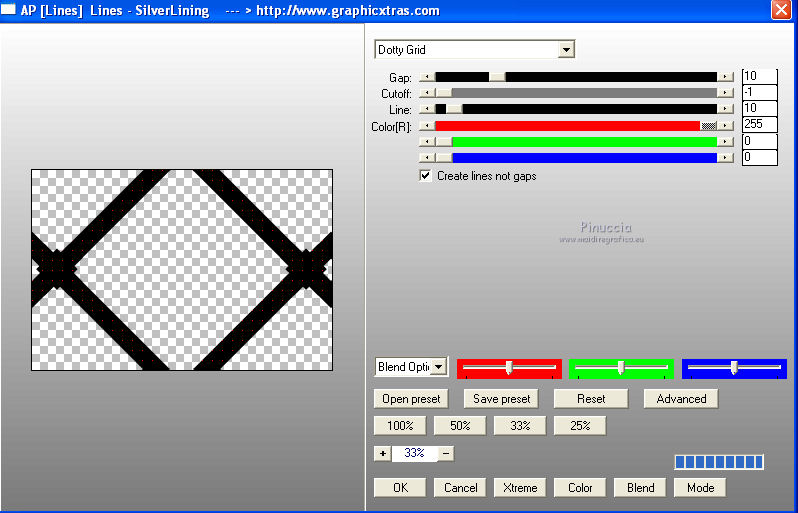Set preview zoom with the 33% button

pos(520,426)
